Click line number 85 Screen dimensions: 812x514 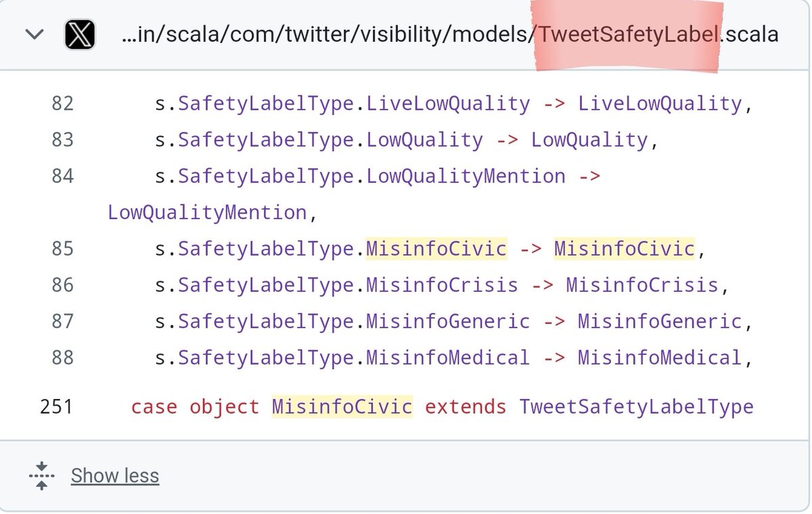click(x=62, y=248)
